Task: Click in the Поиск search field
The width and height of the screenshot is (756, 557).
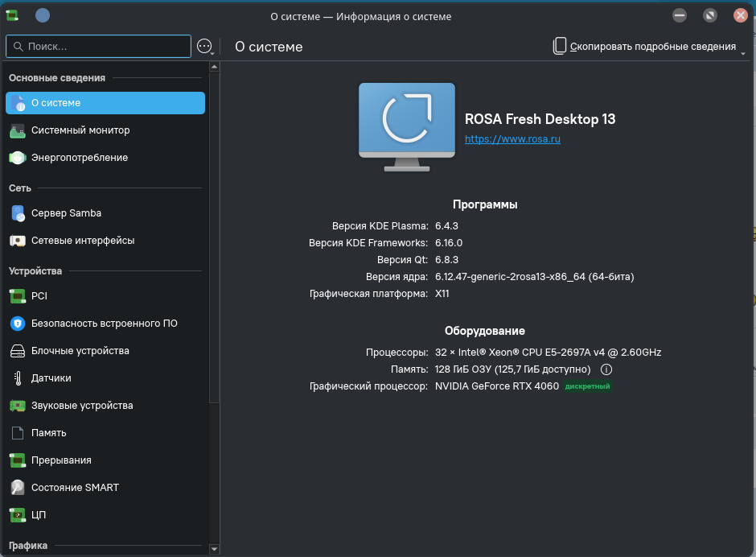Action: click(98, 47)
